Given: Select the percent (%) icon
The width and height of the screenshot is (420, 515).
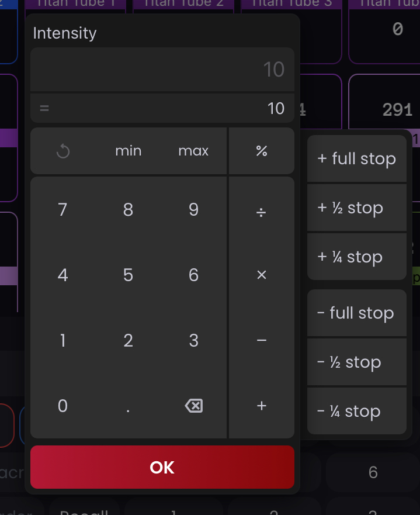Looking at the screenshot, I should click(x=261, y=151).
